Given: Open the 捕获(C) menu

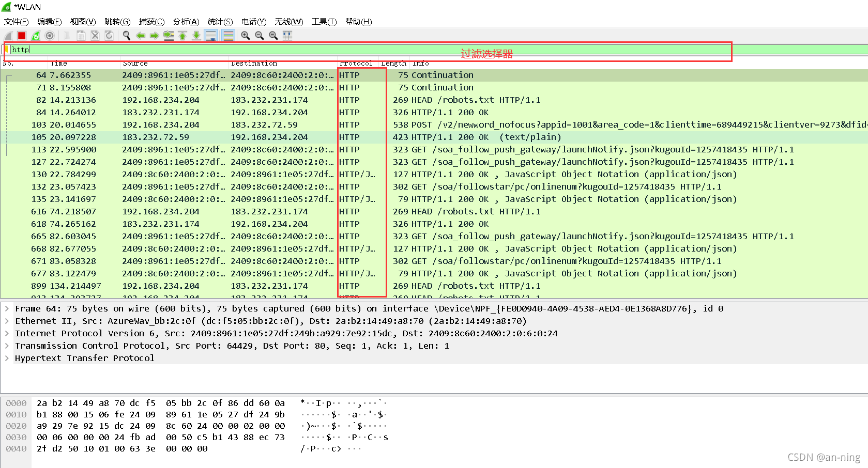Looking at the screenshot, I should [x=151, y=22].
